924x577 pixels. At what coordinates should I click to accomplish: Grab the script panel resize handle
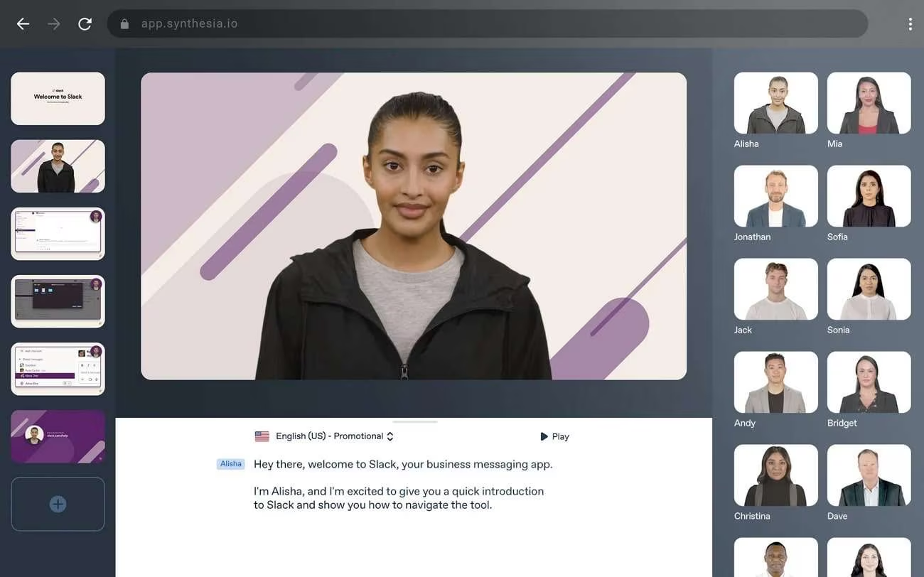[x=414, y=421]
